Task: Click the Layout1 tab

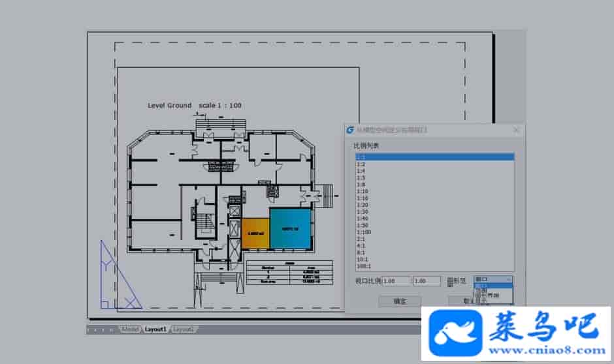Action: pyautogui.click(x=156, y=329)
